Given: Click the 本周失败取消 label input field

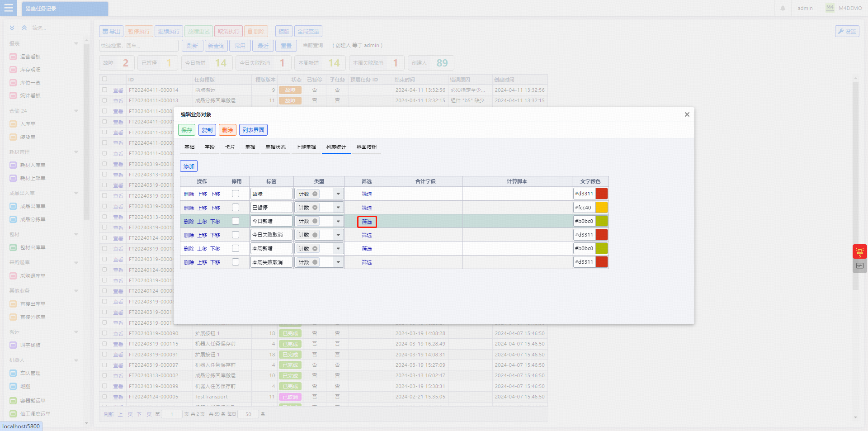Looking at the screenshot, I should tap(271, 262).
